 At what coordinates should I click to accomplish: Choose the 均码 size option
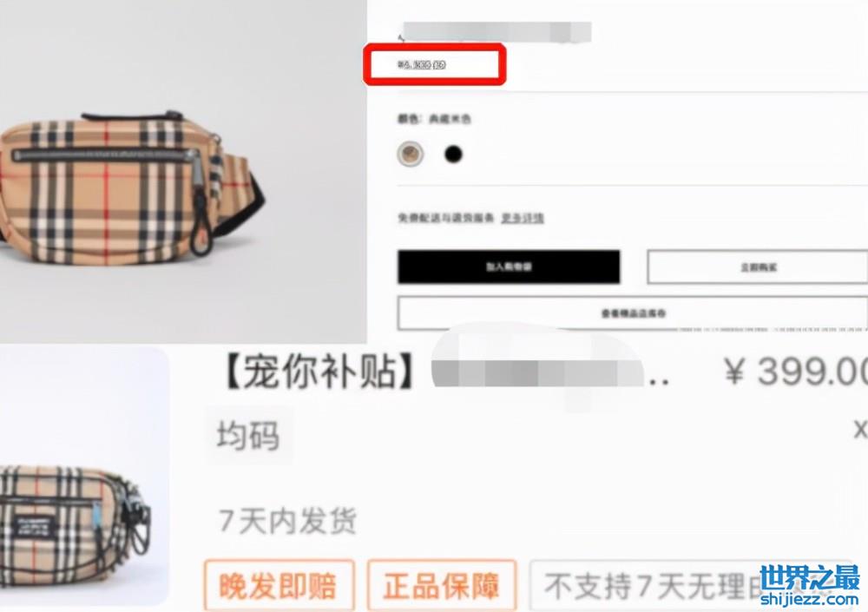click(x=248, y=435)
